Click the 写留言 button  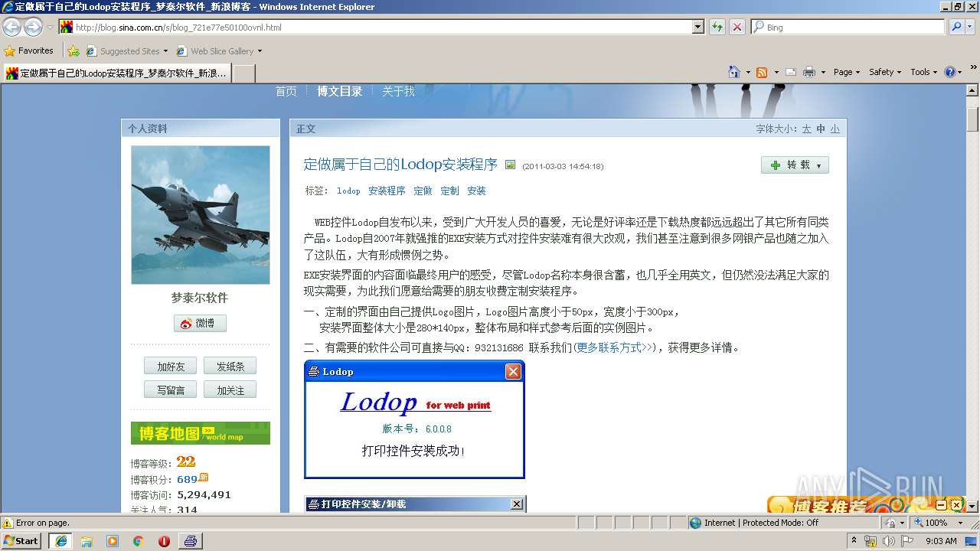(170, 390)
